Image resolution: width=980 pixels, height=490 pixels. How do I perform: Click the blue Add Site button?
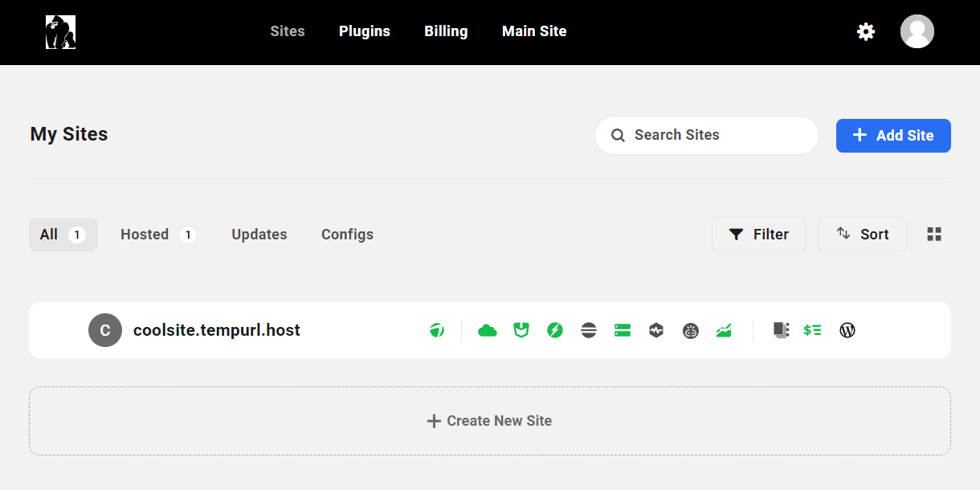[893, 136]
